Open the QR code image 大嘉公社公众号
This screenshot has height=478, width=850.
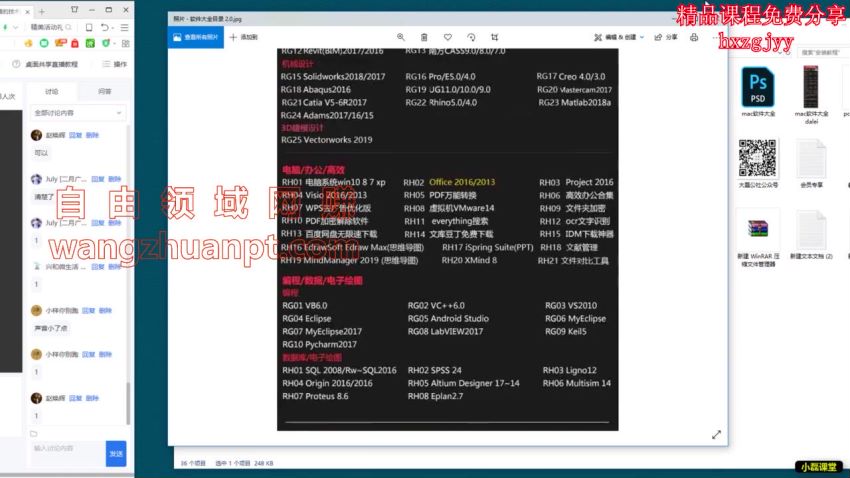[x=758, y=163]
